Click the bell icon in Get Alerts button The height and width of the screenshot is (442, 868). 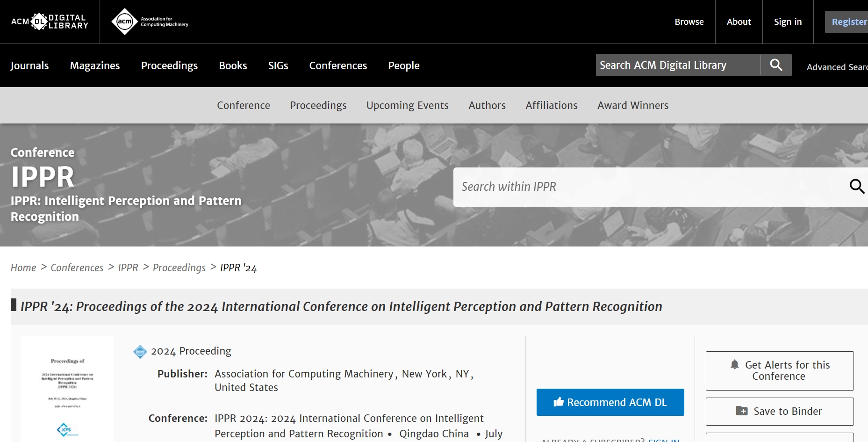pyautogui.click(x=735, y=364)
